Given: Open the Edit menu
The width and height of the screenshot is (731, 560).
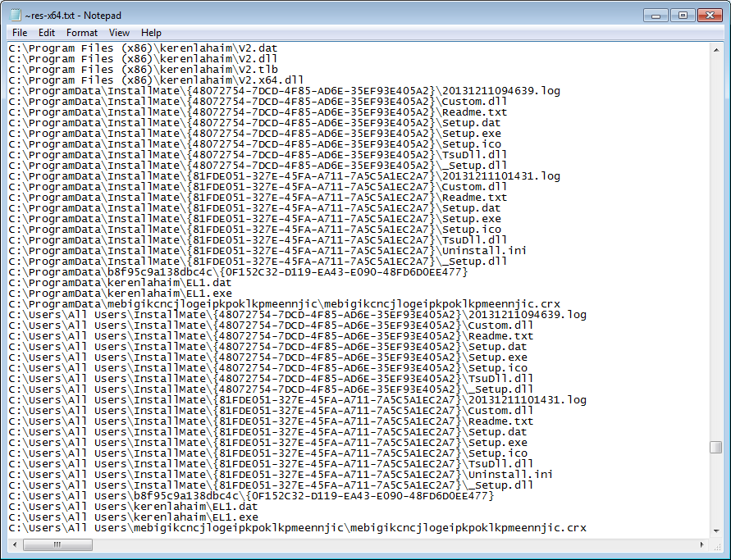Looking at the screenshot, I should 47,33.
